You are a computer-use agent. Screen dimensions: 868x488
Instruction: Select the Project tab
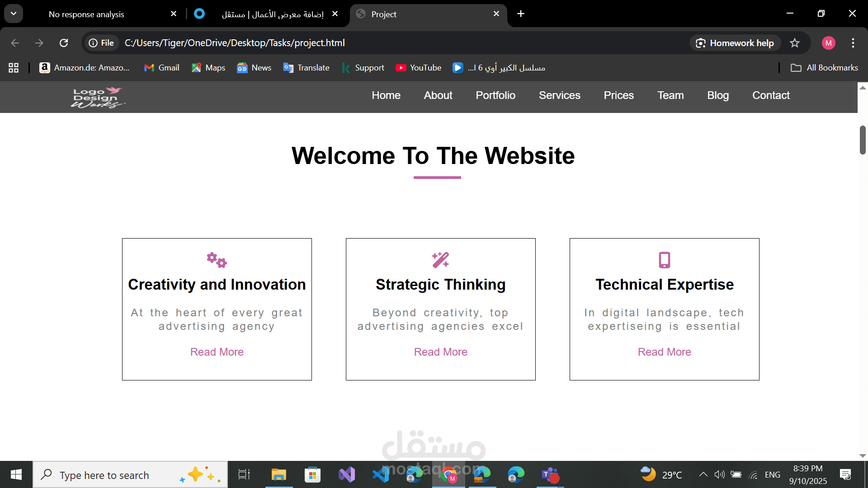[x=429, y=14]
